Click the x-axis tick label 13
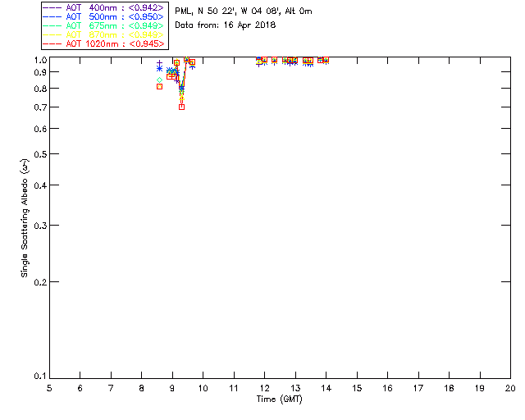 coord(295,388)
